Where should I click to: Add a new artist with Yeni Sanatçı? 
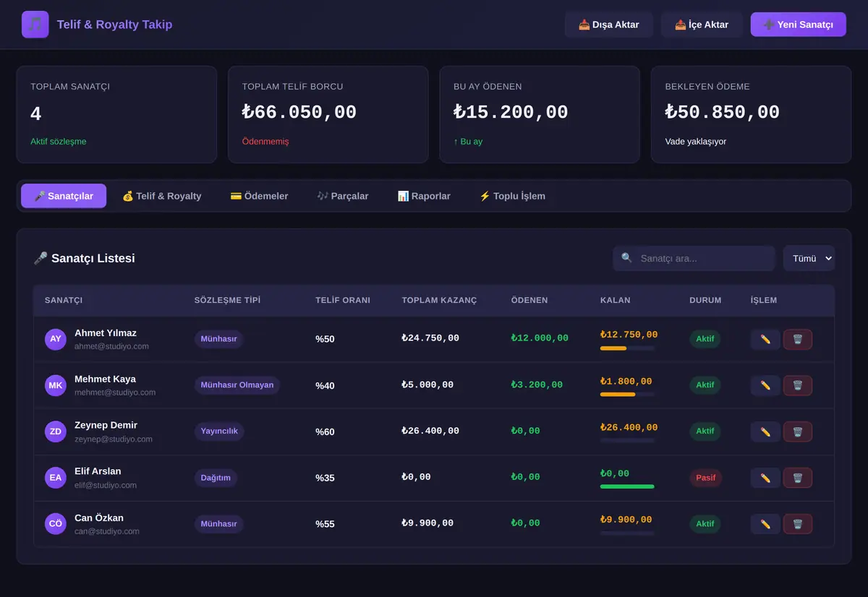pyautogui.click(x=799, y=25)
